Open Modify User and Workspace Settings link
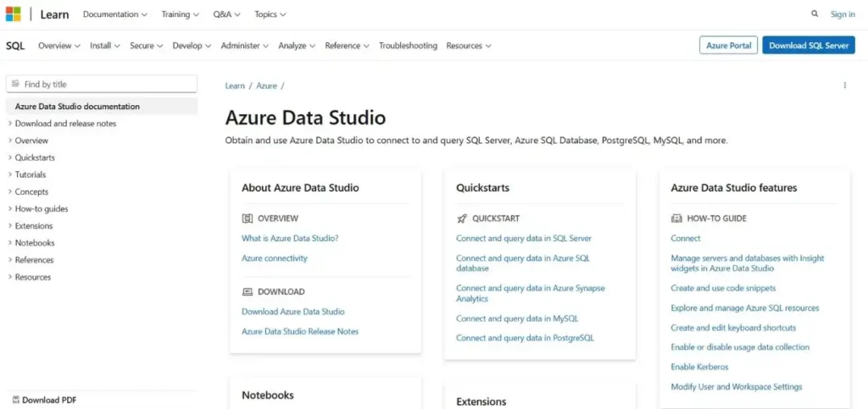The height and width of the screenshot is (409, 868). point(737,387)
